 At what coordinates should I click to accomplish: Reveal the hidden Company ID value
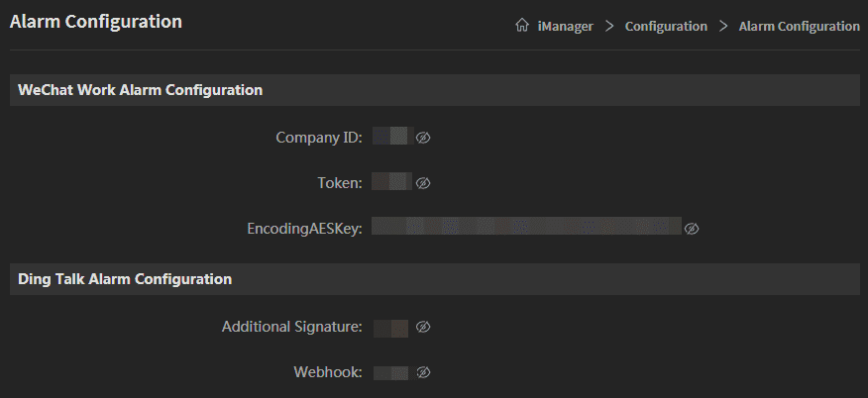(423, 138)
